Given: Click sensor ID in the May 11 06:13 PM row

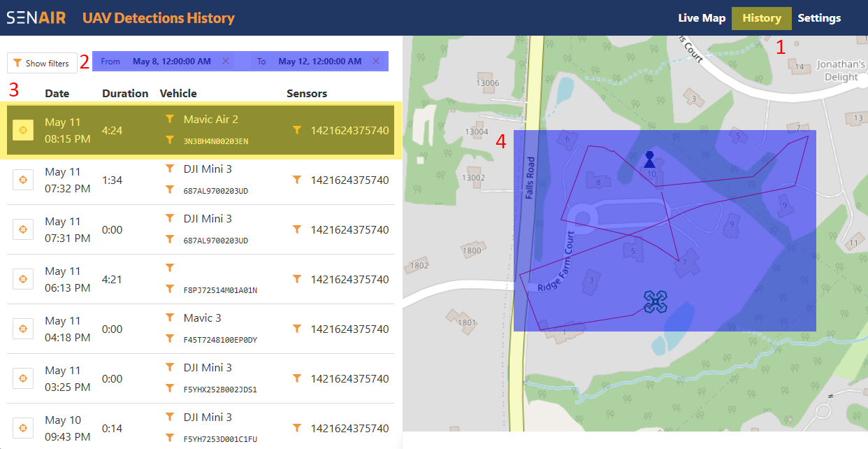Looking at the screenshot, I should click(x=350, y=280).
